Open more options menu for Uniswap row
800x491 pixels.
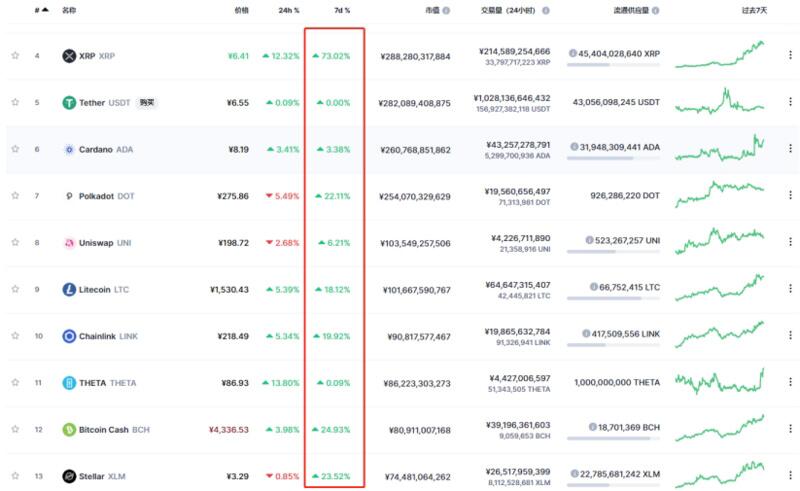point(790,242)
